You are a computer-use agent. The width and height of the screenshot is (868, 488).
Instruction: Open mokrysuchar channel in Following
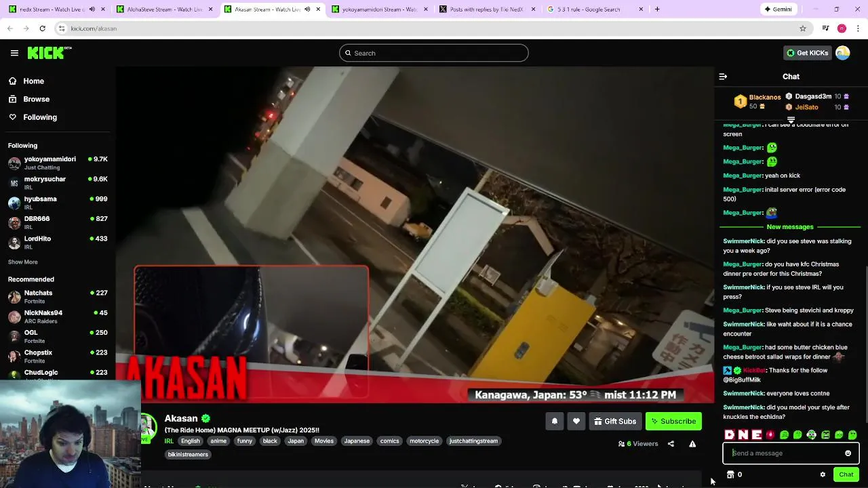point(58,183)
